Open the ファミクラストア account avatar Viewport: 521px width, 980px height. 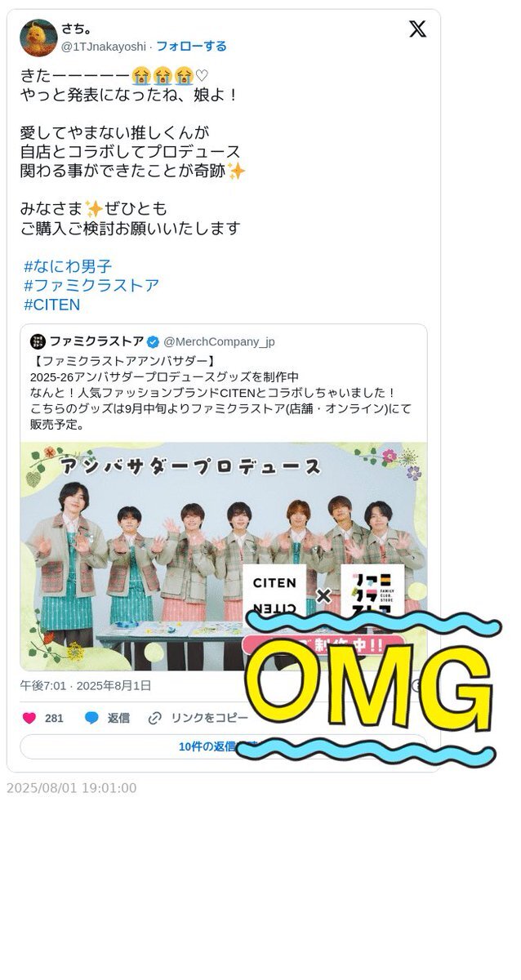[38, 341]
